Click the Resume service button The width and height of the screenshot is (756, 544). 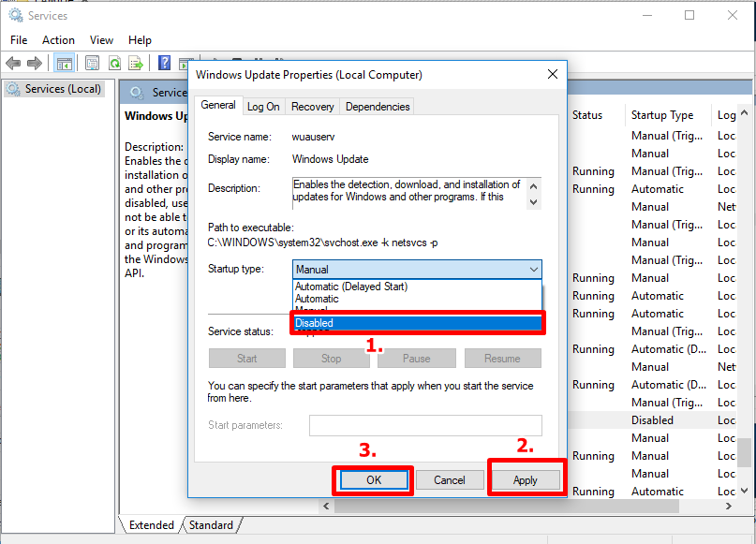[502, 359]
